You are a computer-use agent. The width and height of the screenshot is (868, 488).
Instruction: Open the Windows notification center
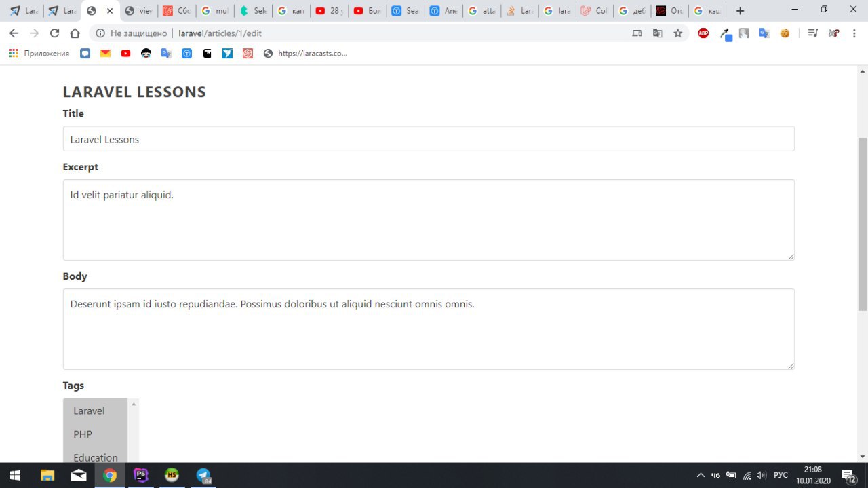(x=848, y=475)
